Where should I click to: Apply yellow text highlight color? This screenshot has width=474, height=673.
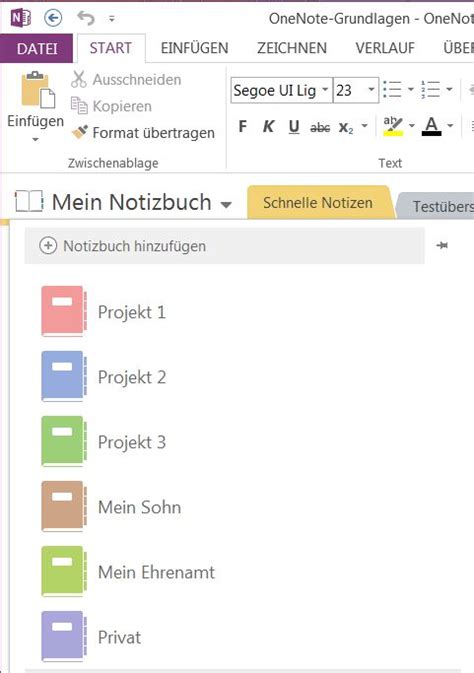coord(393,126)
